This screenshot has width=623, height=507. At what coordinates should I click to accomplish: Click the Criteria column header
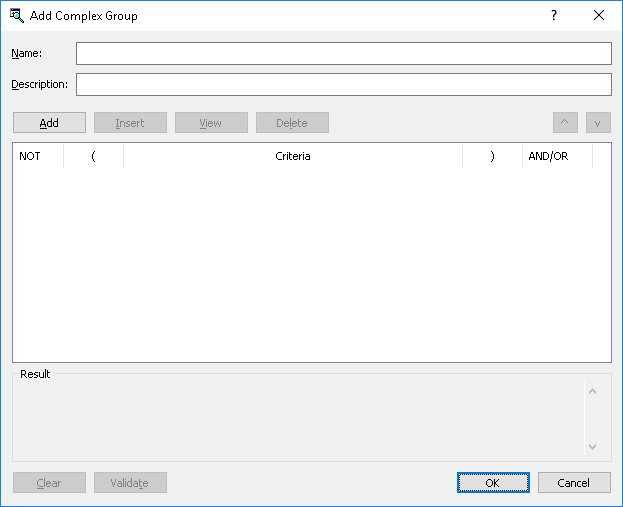(x=293, y=157)
